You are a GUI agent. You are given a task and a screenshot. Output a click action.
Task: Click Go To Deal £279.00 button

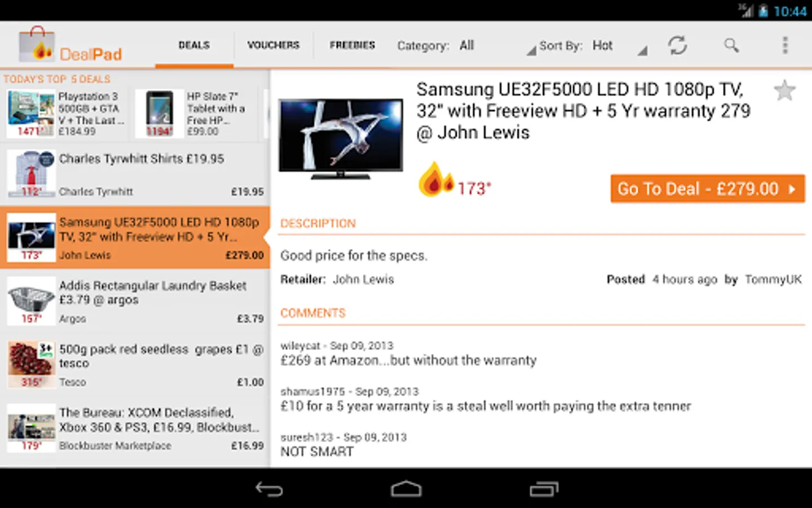pos(708,189)
